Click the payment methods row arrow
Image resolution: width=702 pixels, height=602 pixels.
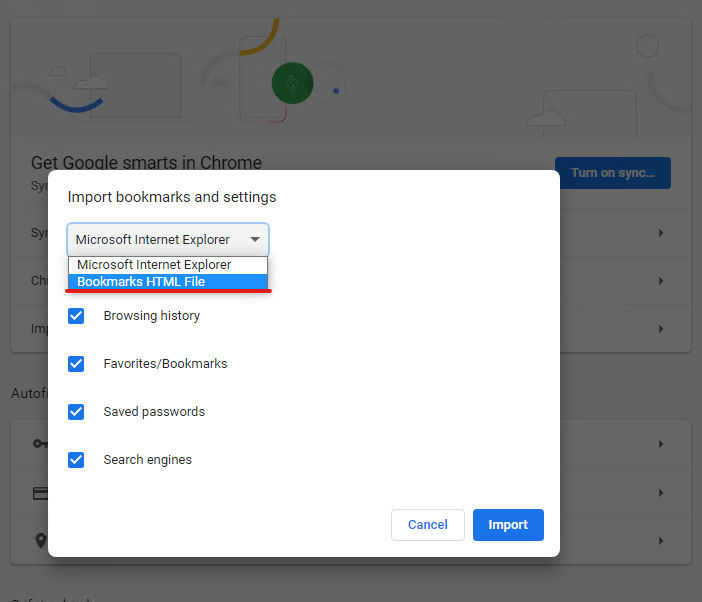click(x=661, y=493)
